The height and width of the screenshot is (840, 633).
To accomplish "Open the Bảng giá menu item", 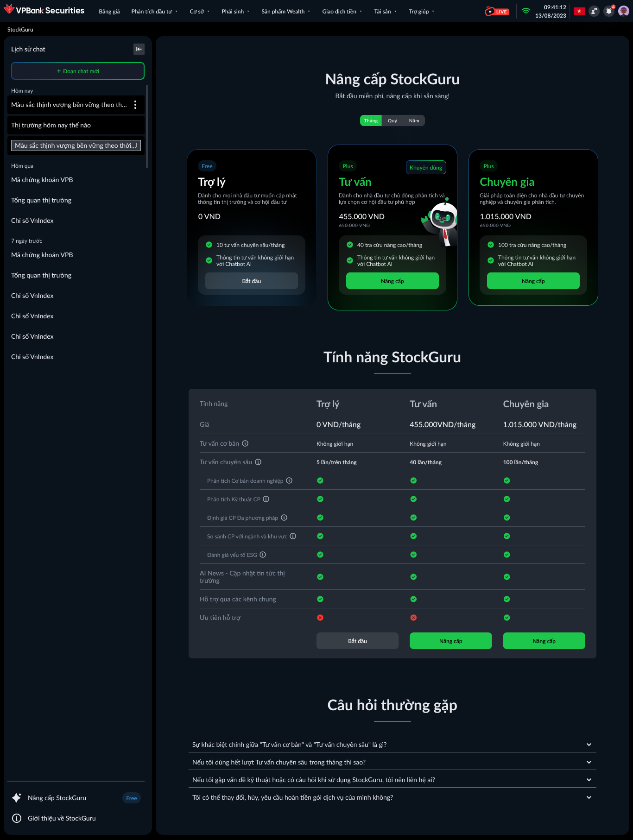I will point(109,12).
